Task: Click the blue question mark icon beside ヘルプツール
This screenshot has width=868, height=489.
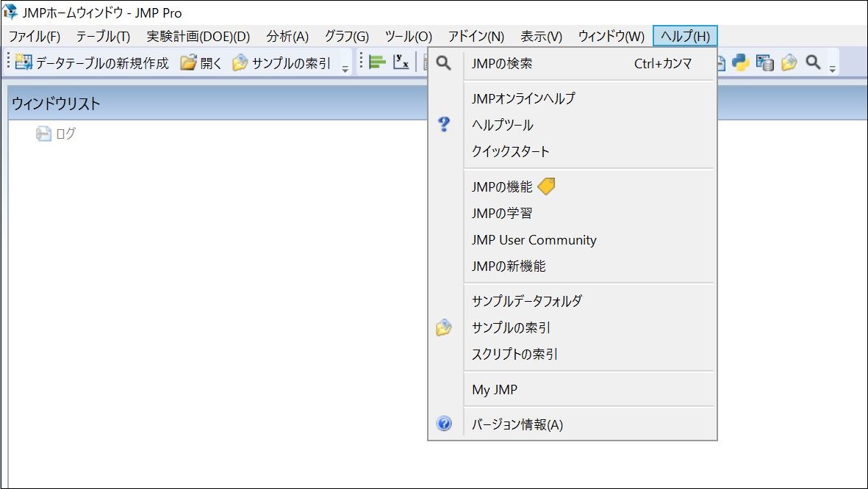Action: point(443,125)
